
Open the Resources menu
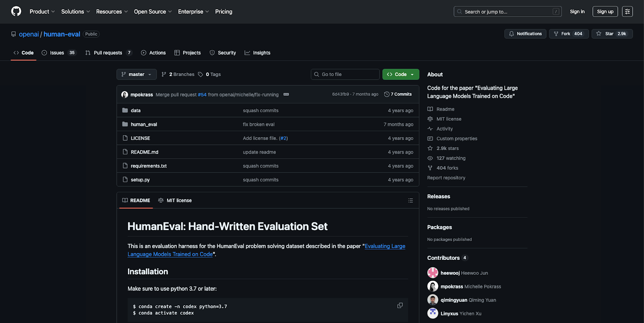[112, 12]
